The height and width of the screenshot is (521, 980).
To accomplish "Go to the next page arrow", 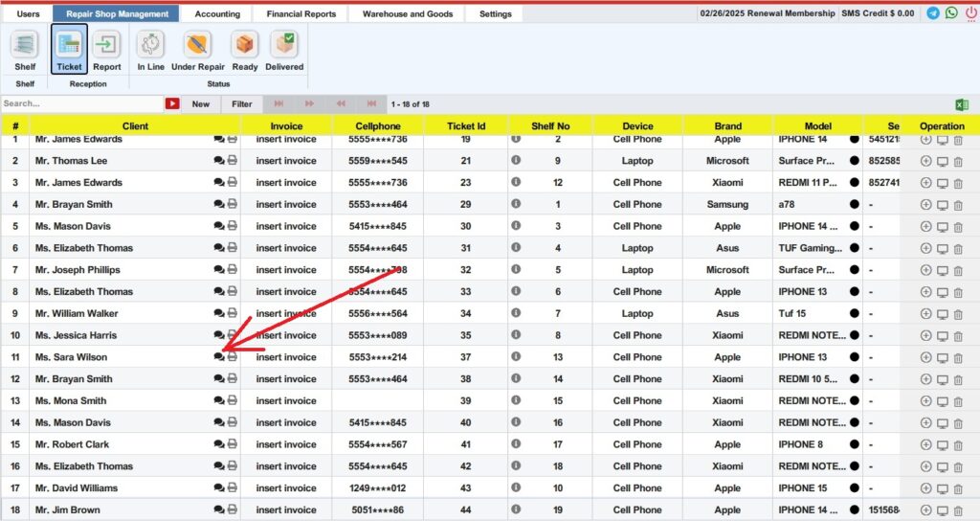I will click(309, 103).
